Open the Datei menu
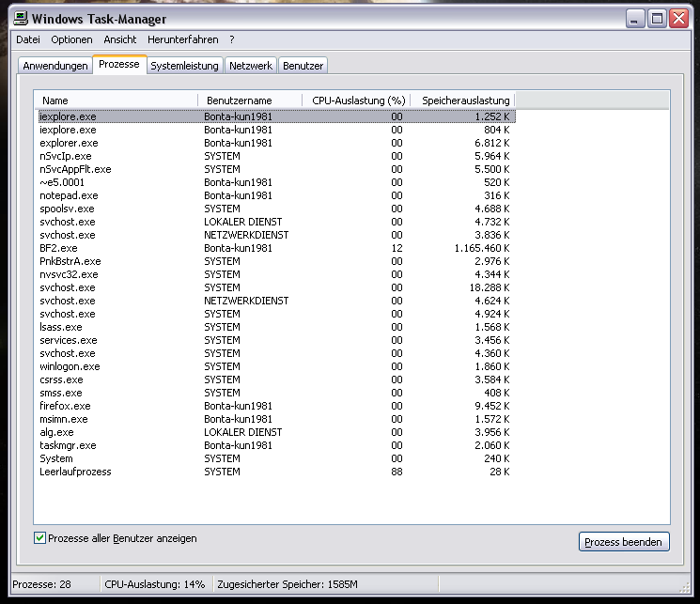This screenshot has width=700, height=604. coord(28,39)
